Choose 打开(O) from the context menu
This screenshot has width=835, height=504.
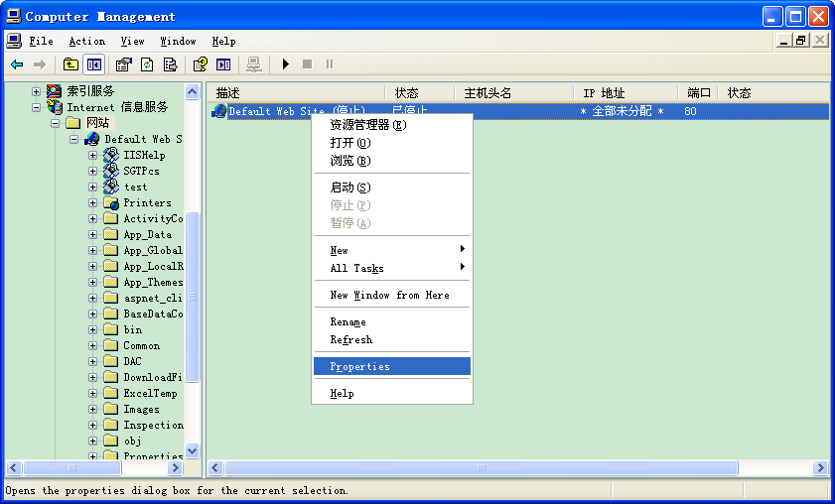tap(392, 143)
